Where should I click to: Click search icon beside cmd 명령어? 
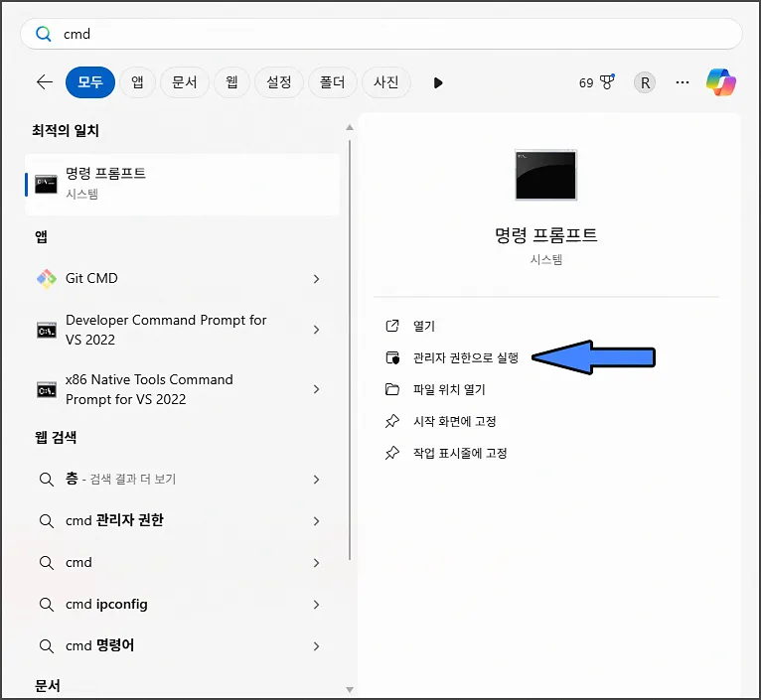click(x=46, y=646)
